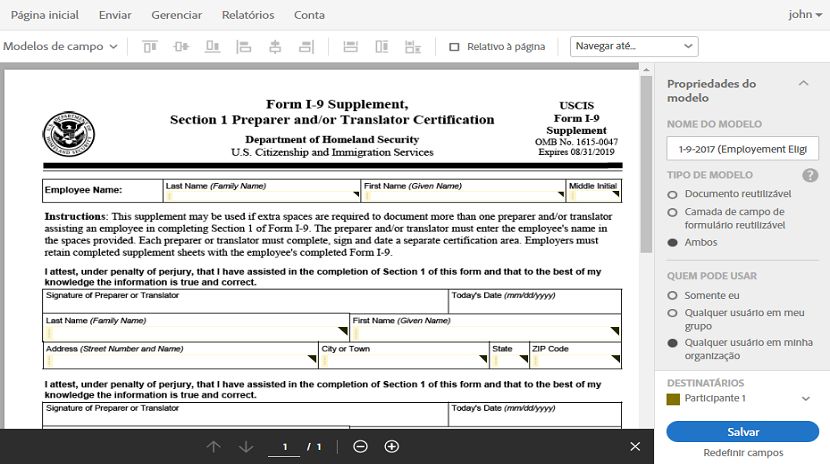830x464 pixels.
Task: Click Employee Last Name form field
Action: tap(262, 196)
